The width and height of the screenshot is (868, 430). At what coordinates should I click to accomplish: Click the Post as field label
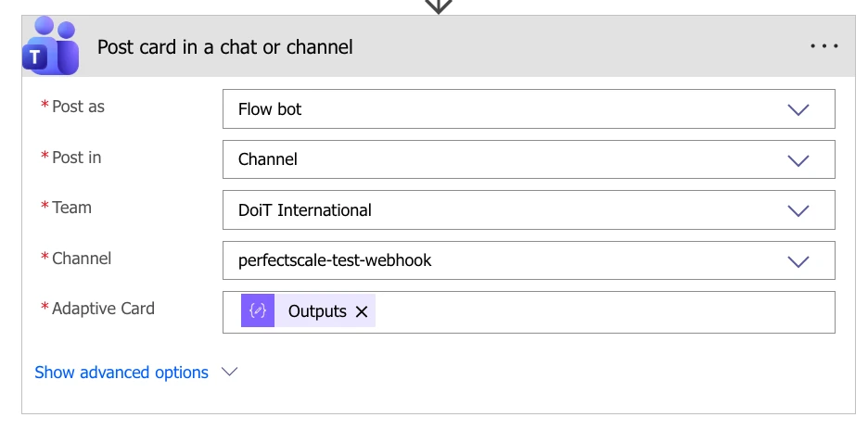click(x=78, y=107)
